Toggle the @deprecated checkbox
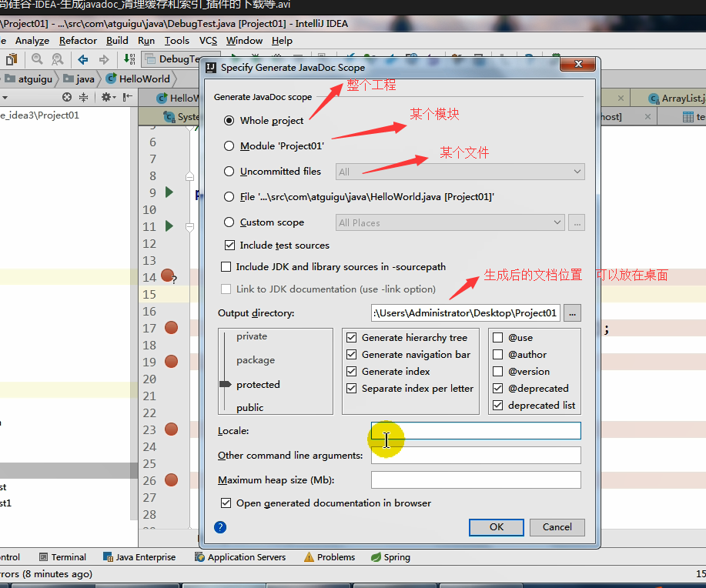The width and height of the screenshot is (706, 588). [498, 389]
